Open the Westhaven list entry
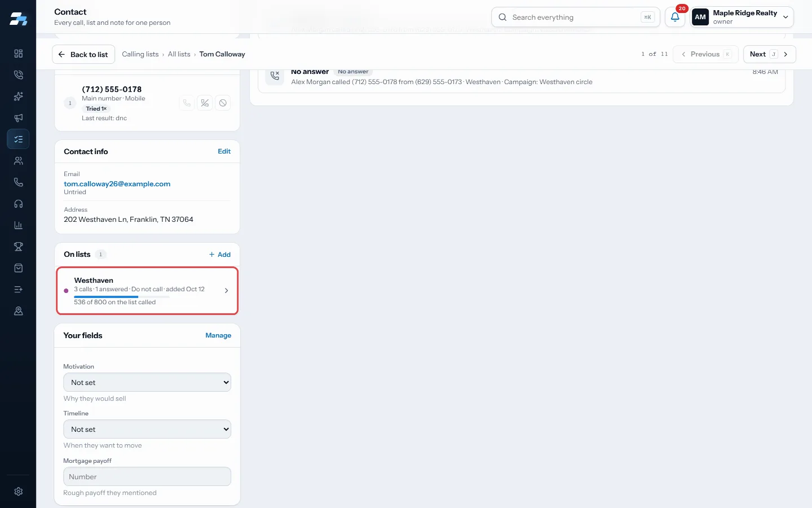 pos(147,291)
